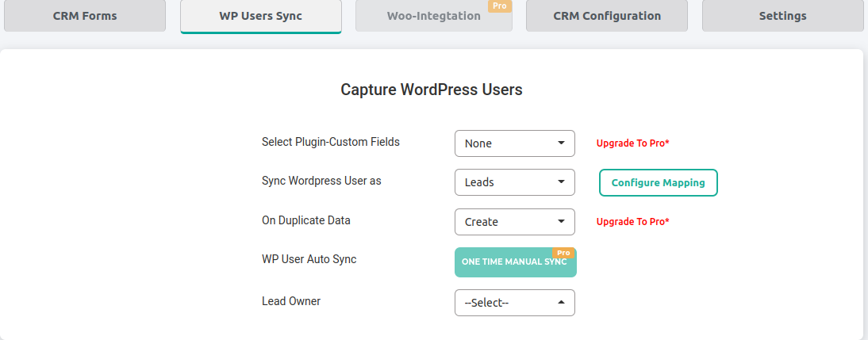The width and height of the screenshot is (868, 340).
Task: Click the Sync Wordpress User as label
Action: (321, 180)
